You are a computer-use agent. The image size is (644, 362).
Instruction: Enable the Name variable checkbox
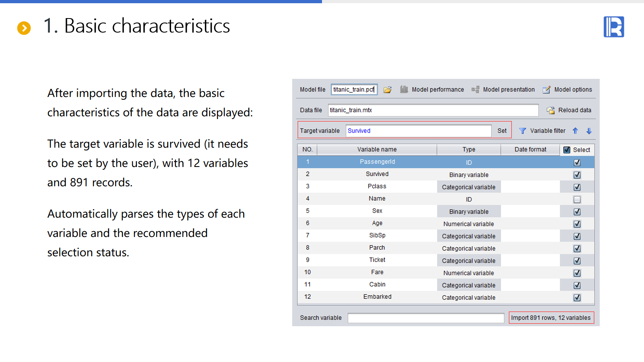(x=577, y=200)
